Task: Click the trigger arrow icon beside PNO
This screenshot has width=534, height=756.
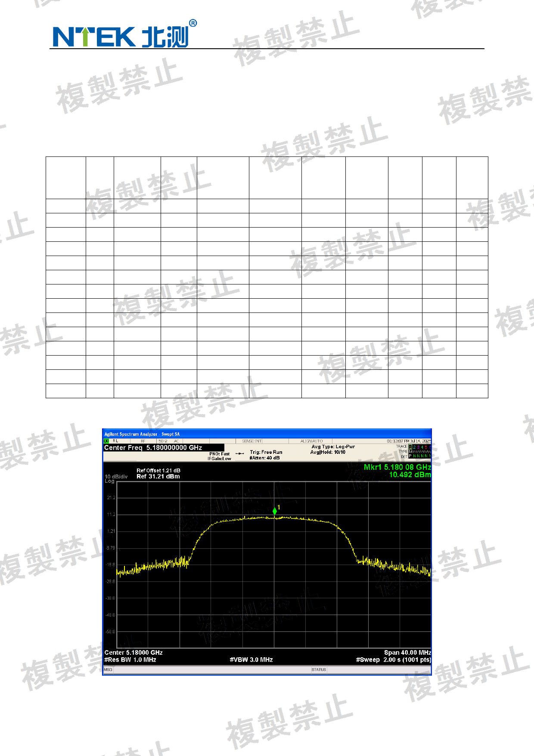Action: pyautogui.click(x=240, y=453)
